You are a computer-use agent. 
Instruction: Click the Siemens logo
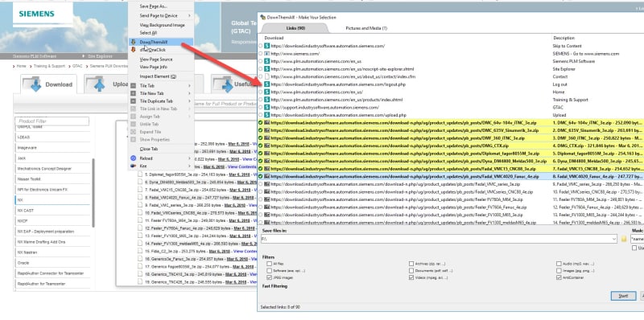pyautogui.click(x=36, y=14)
